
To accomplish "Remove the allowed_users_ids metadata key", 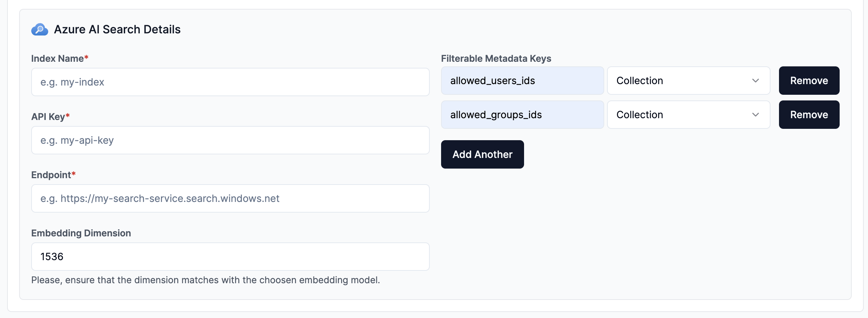I will (x=809, y=81).
